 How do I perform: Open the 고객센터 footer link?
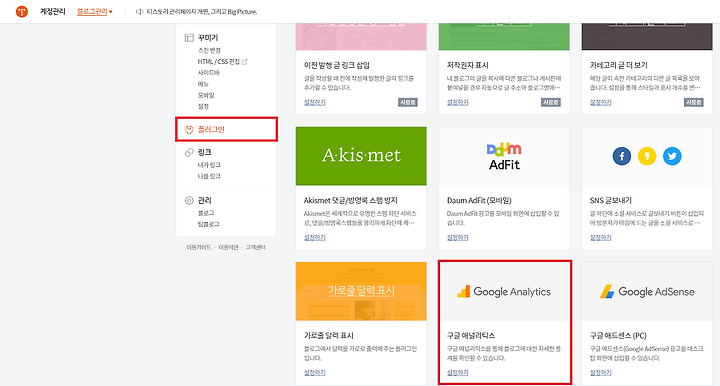(256, 247)
